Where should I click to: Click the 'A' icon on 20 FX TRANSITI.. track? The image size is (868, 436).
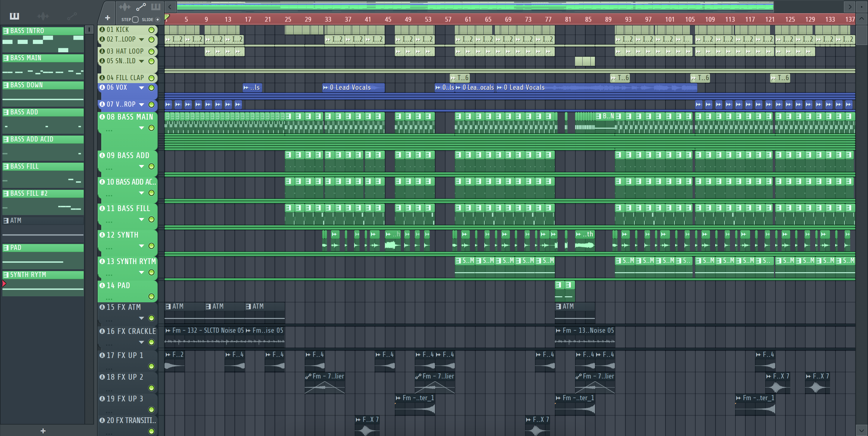click(102, 420)
